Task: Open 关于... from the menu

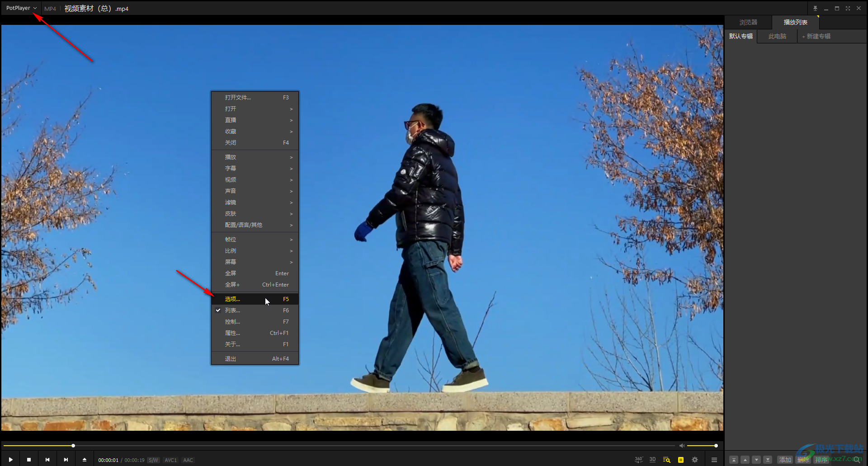Action: (255, 344)
